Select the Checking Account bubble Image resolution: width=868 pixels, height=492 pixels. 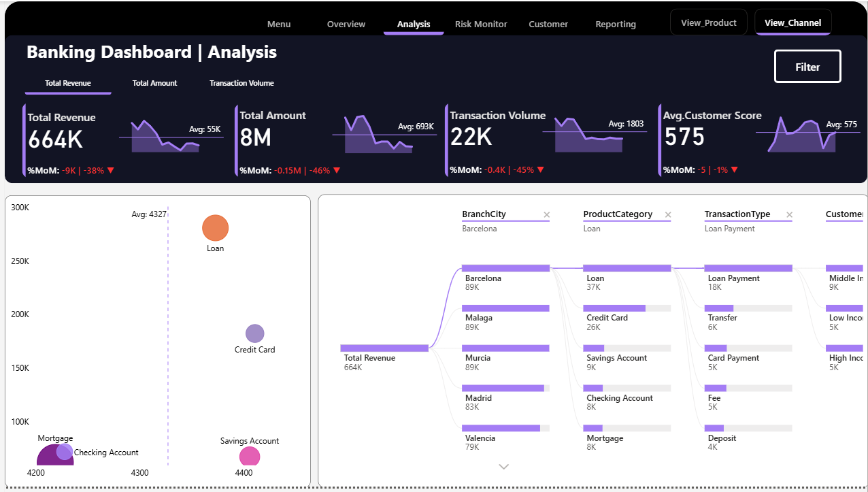[x=65, y=452]
